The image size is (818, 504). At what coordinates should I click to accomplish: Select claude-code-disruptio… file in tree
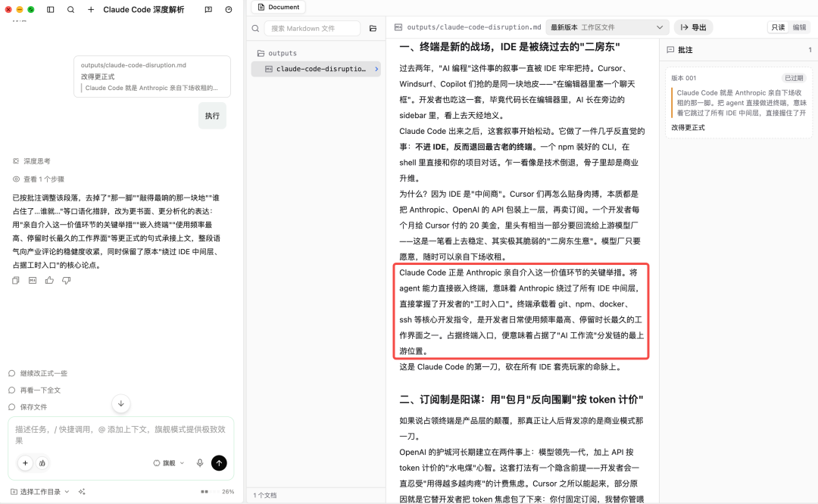pos(316,69)
